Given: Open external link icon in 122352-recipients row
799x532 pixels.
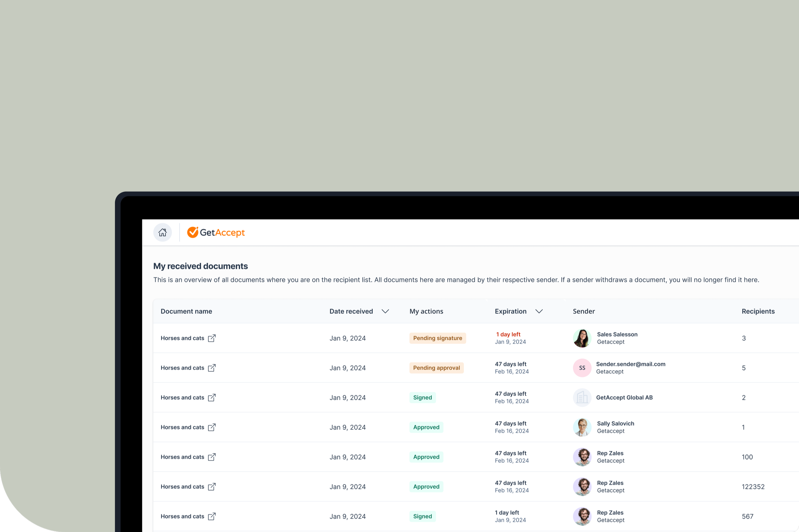Looking at the screenshot, I should 212,487.
